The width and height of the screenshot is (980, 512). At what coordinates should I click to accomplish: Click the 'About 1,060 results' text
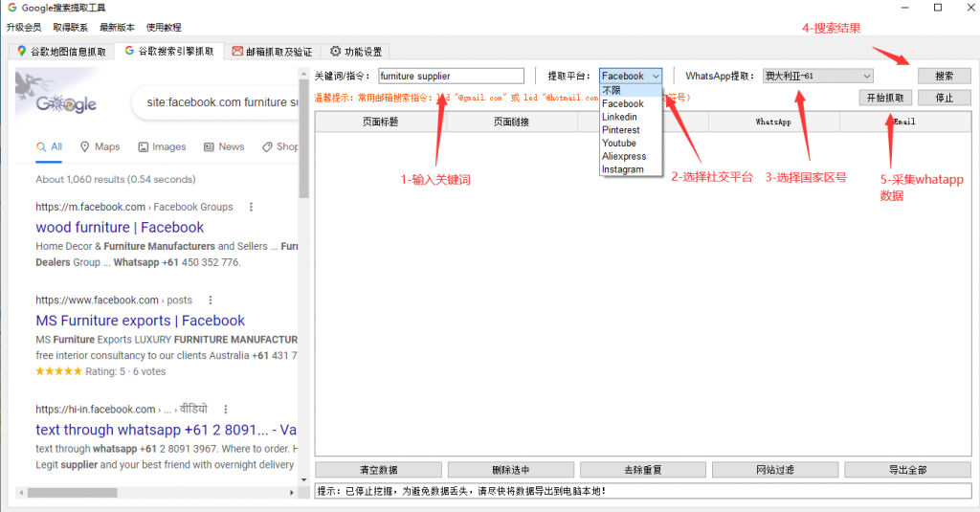tap(116, 179)
